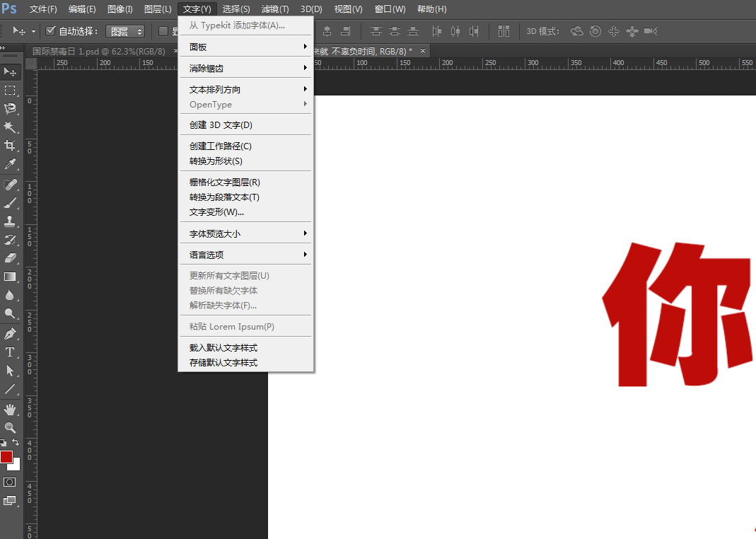This screenshot has height=539, width=756.
Task: Open the 滤镜(T) menu
Action: [x=275, y=8]
